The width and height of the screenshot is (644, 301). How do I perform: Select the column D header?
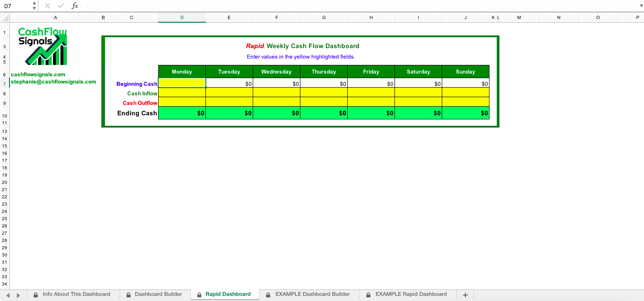point(181,17)
